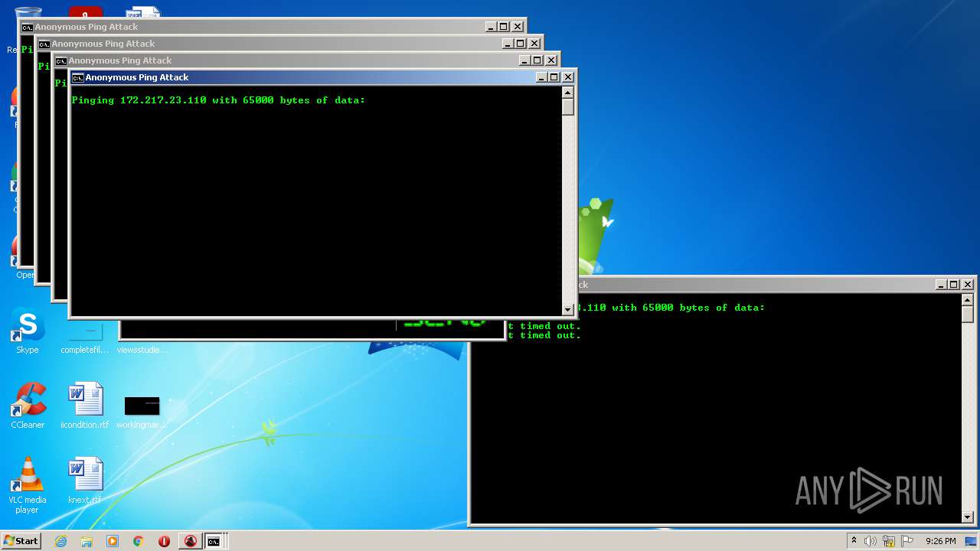Open the CCleaner desktop shortcut
The height and width of the screenshot is (551, 980).
(28, 406)
